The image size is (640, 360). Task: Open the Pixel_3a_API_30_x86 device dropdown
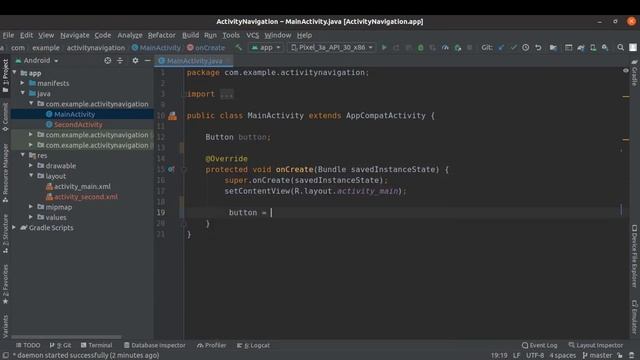(331, 48)
